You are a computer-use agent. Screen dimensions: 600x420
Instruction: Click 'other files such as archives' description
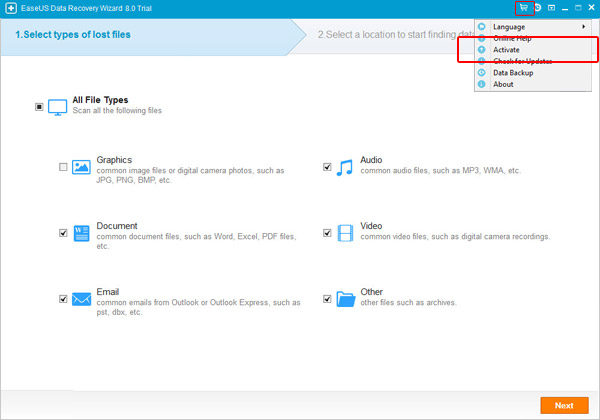(x=408, y=303)
